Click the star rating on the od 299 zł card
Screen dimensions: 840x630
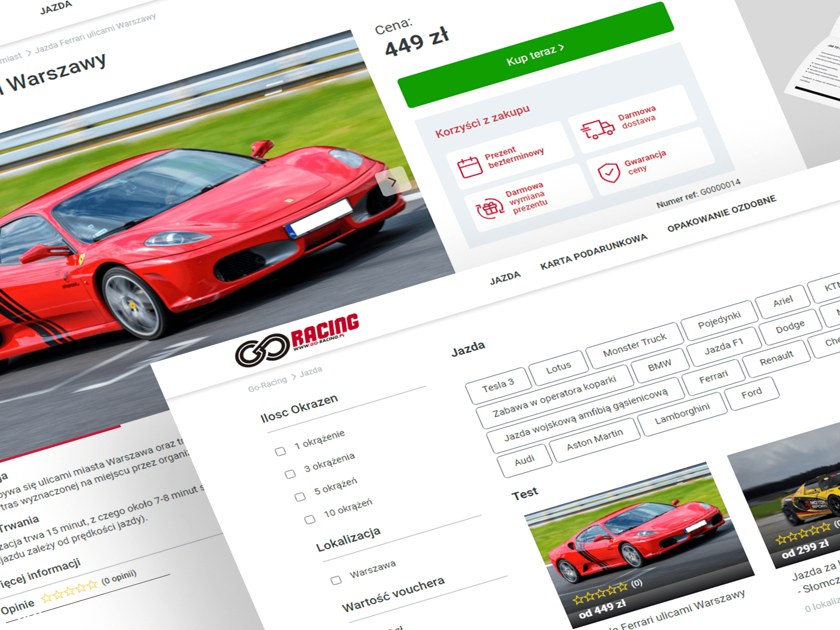pos(803,534)
